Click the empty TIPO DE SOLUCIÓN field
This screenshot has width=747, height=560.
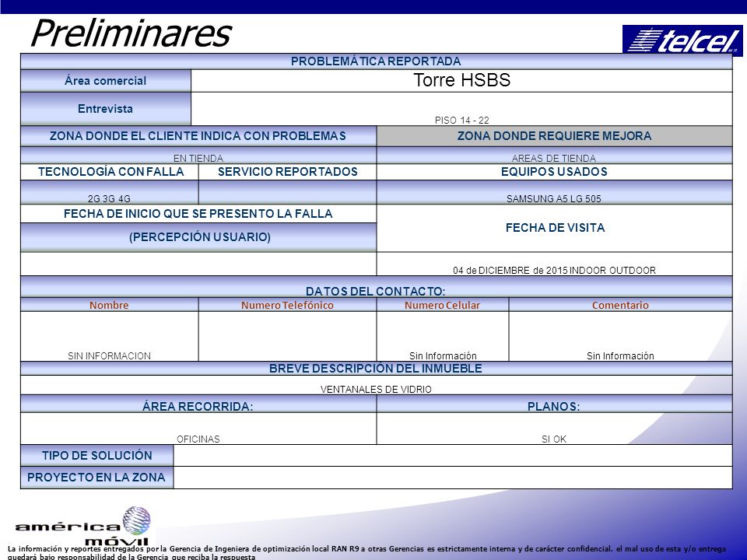click(x=453, y=456)
